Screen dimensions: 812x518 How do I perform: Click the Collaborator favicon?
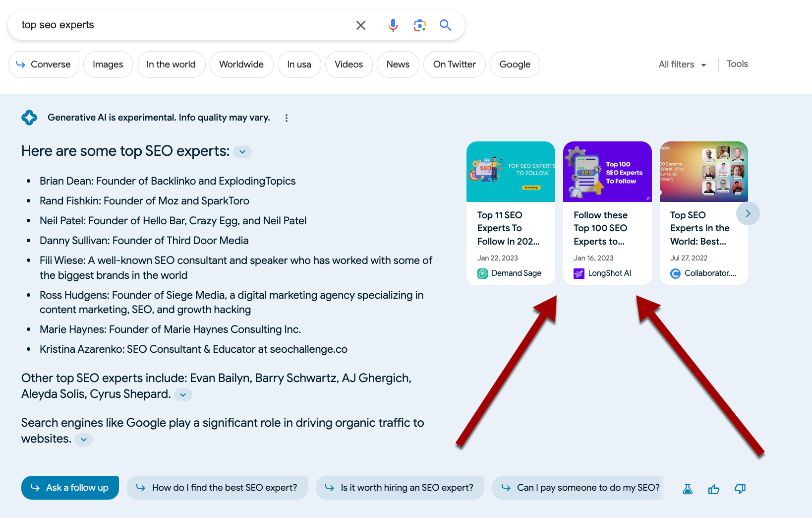(x=675, y=273)
